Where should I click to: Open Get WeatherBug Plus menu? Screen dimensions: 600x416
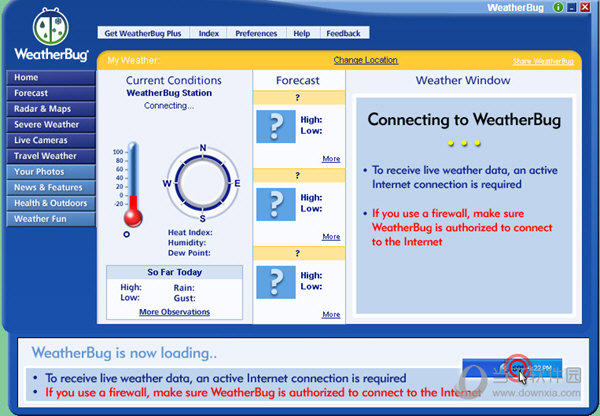click(143, 33)
